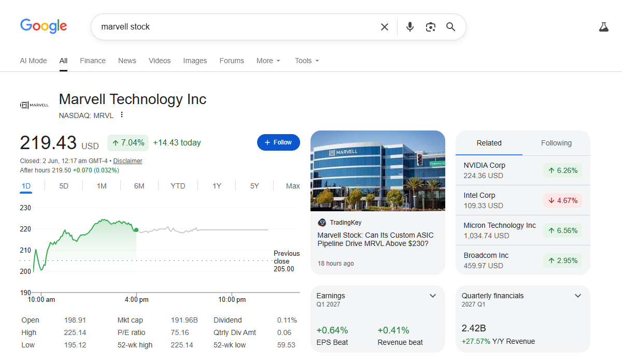Open the Marvell Stock ASIC pipeline article
The image size is (622, 364).
[375, 239]
